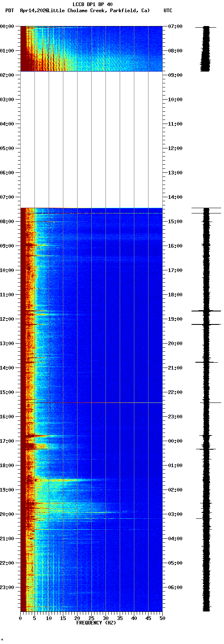Click the "5" Hz frequency tick label
Viewport: 224px width, 644px height.
click(34, 618)
